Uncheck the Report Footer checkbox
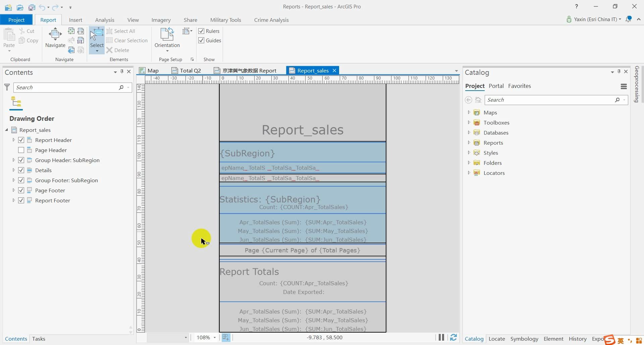Image resolution: width=644 pixels, height=345 pixels. (x=21, y=200)
